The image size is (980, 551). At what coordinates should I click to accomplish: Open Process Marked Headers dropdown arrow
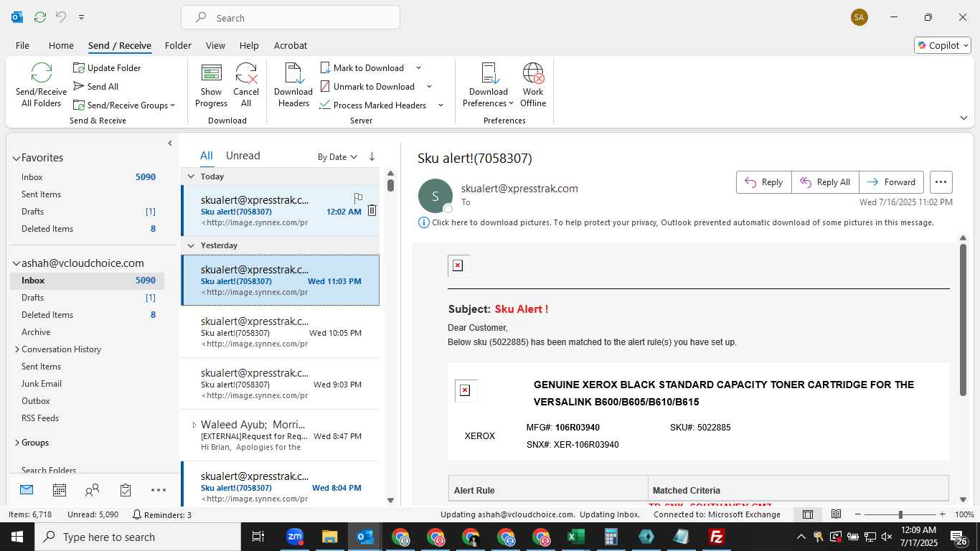440,105
